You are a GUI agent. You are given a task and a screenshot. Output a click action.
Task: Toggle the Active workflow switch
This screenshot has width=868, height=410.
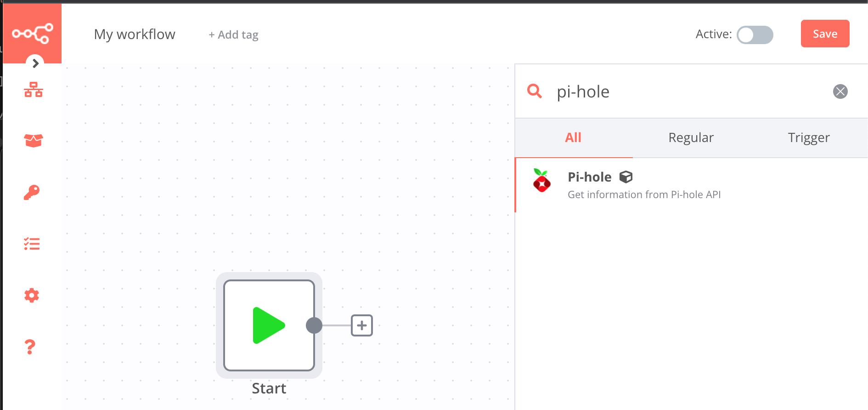755,35
